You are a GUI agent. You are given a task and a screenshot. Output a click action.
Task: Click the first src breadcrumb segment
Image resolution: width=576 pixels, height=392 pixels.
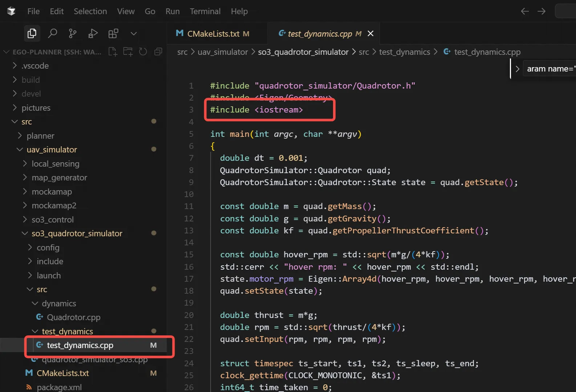pyautogui.click(x=182, y=52)
